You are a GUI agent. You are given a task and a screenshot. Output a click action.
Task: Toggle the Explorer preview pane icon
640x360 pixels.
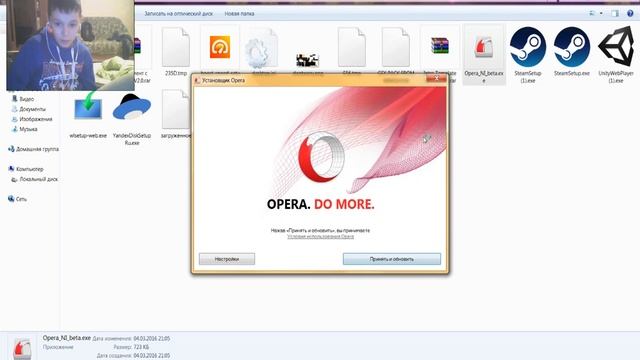615,13
